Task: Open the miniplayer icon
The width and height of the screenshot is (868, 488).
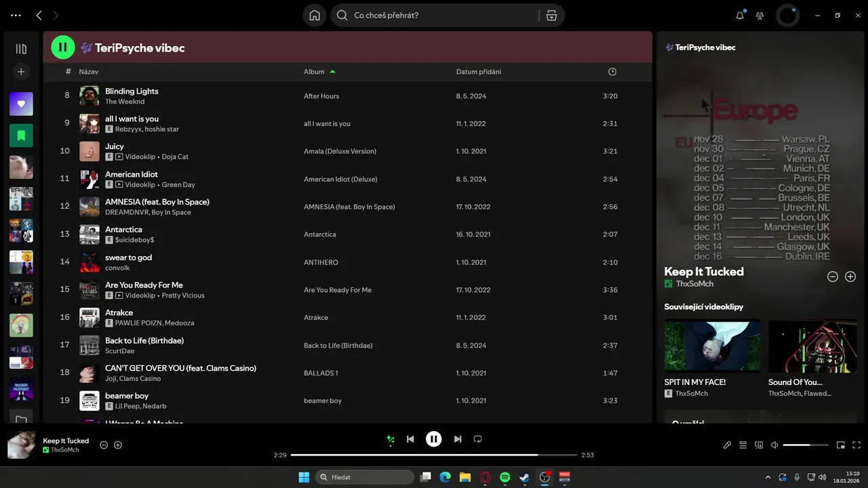Action: coord(841,445)
